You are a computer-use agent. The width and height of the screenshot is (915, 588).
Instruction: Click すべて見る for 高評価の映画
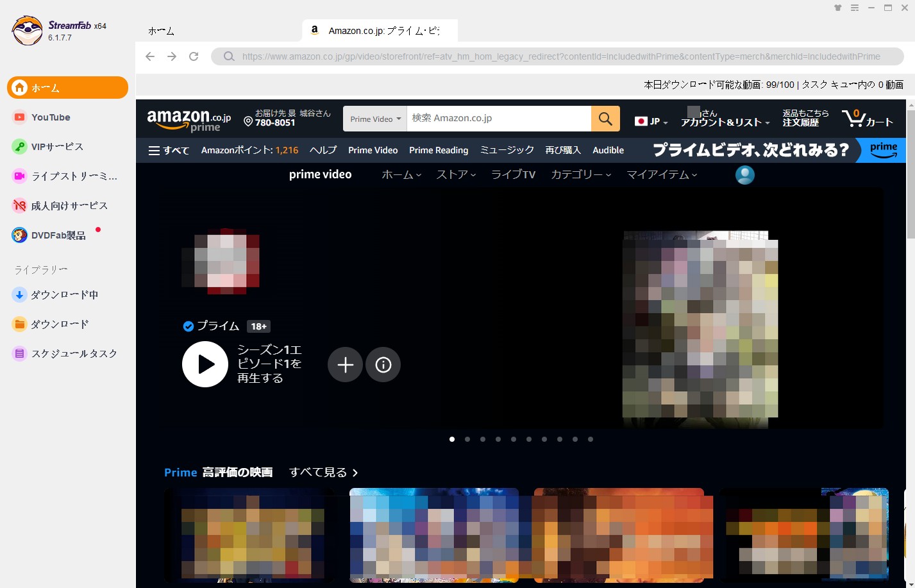(324, 473)
